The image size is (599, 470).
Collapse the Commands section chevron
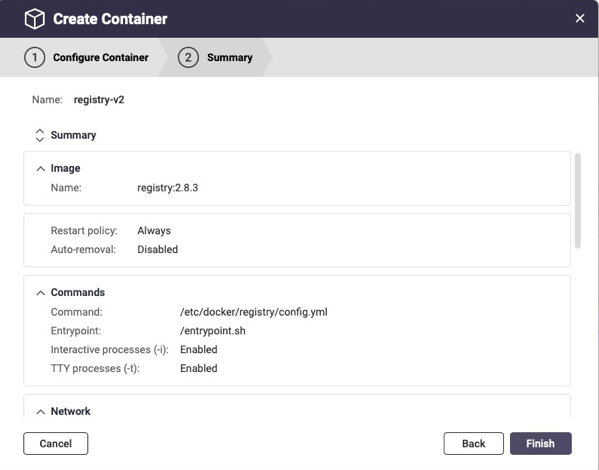point(40,293)
